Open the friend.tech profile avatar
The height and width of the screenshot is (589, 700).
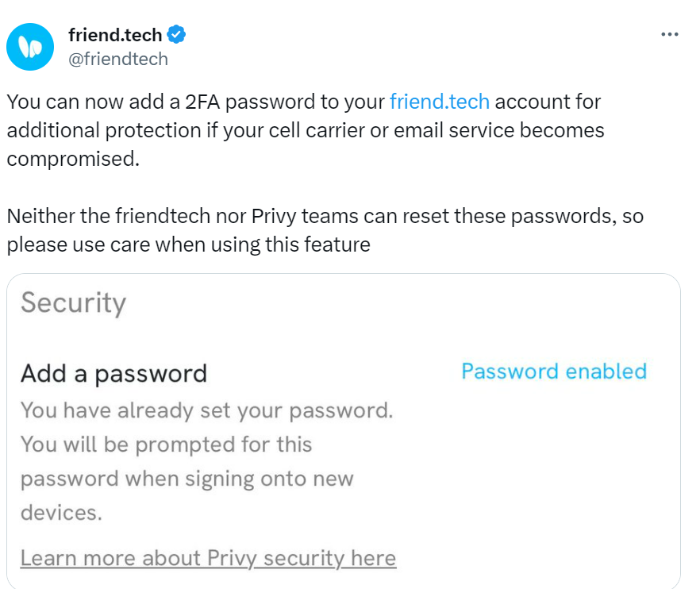click(30, 47)
